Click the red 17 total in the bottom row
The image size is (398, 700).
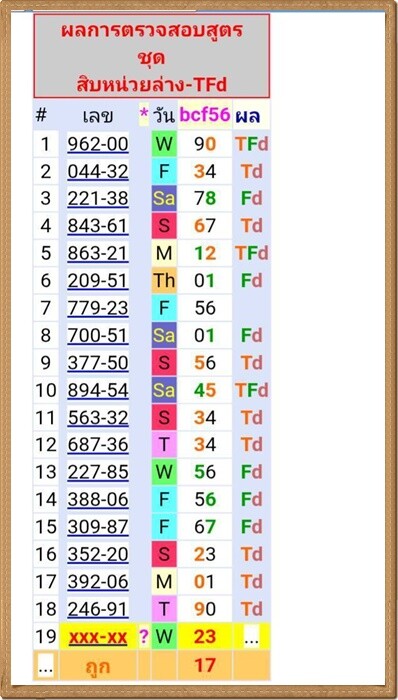click(x=205, y=666)
